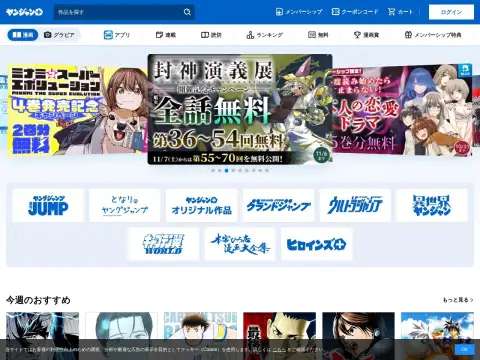Click the icon beside 無料
This screenshot has height=360, width=480.
(x=312, y=35)
